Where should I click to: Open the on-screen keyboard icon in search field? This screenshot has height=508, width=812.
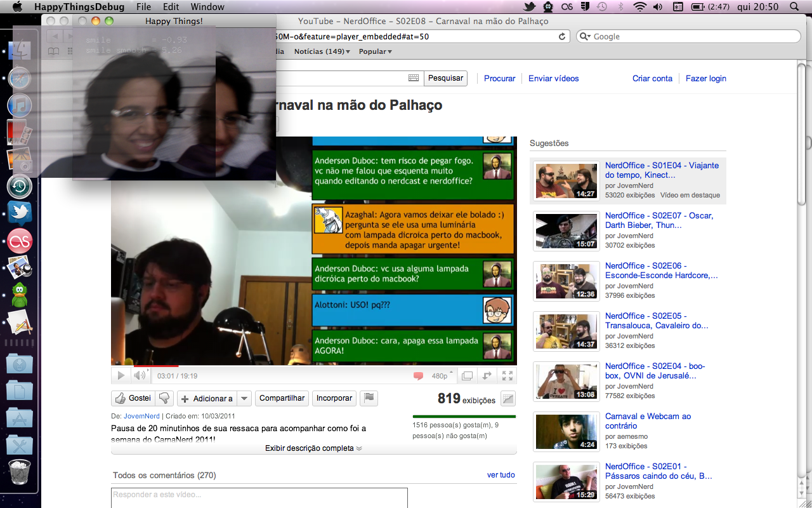pyautogui.click(x=414, y=78)
